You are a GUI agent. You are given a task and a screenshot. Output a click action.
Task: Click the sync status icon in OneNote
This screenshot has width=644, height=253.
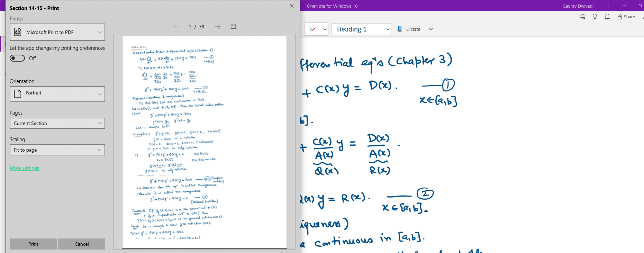(582, 17)
